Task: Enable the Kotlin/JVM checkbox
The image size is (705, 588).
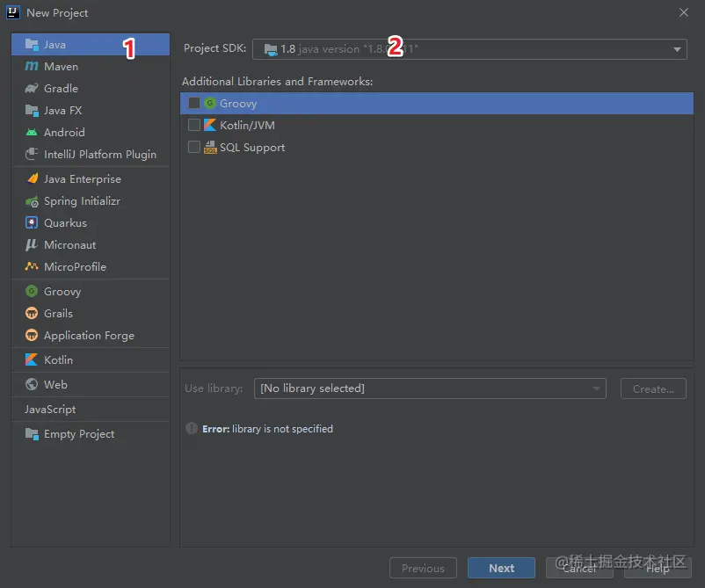Action: tap(193, 125)
